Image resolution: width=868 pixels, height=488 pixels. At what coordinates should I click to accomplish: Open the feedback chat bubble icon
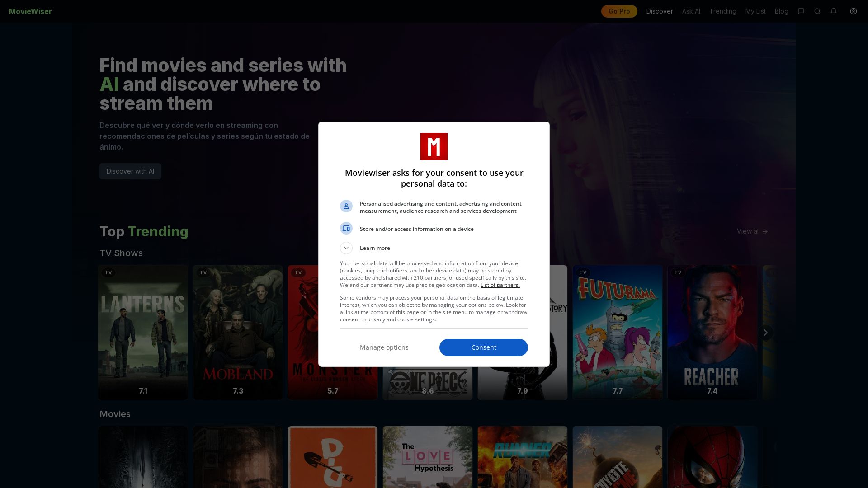801,11
